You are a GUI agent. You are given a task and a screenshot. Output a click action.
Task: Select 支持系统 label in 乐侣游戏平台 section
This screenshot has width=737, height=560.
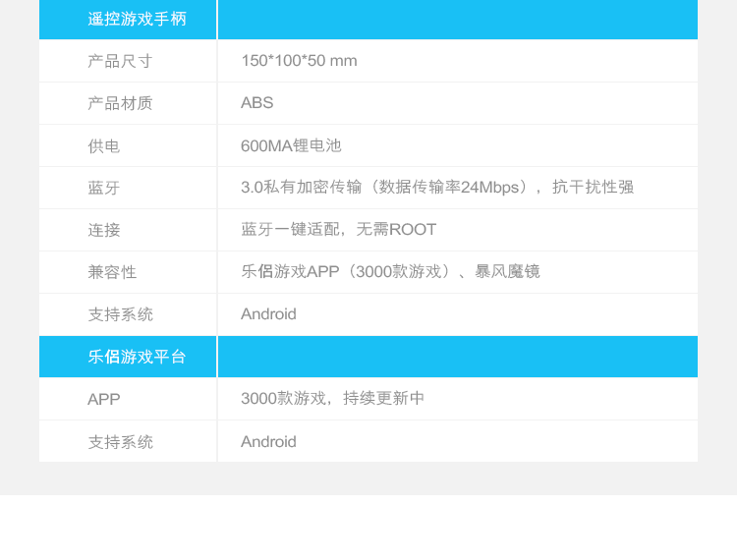click(x=120, y=442)
